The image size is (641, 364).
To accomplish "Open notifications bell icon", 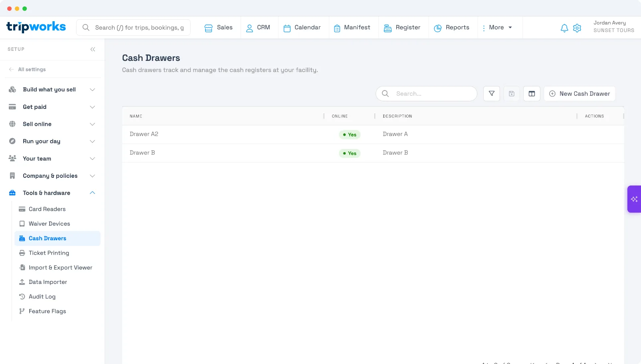I will point(564,28).
